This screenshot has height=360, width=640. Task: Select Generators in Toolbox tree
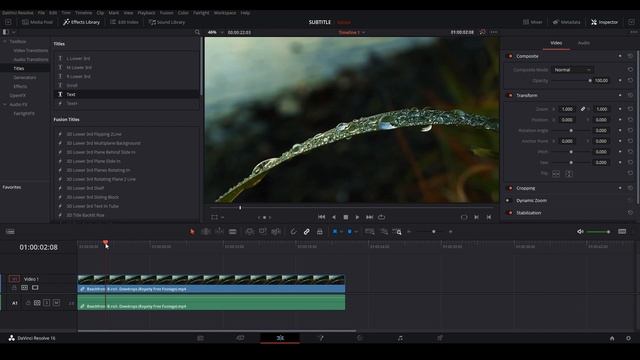pyautogui.click(x=25, y=78)
